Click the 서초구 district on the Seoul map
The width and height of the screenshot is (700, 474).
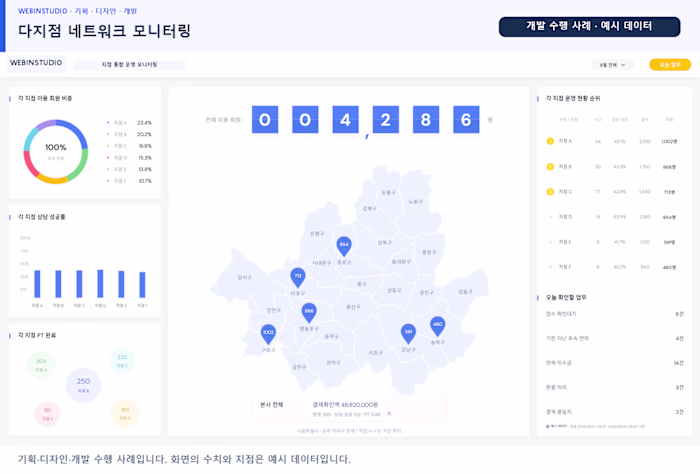[x=375, y=353]
